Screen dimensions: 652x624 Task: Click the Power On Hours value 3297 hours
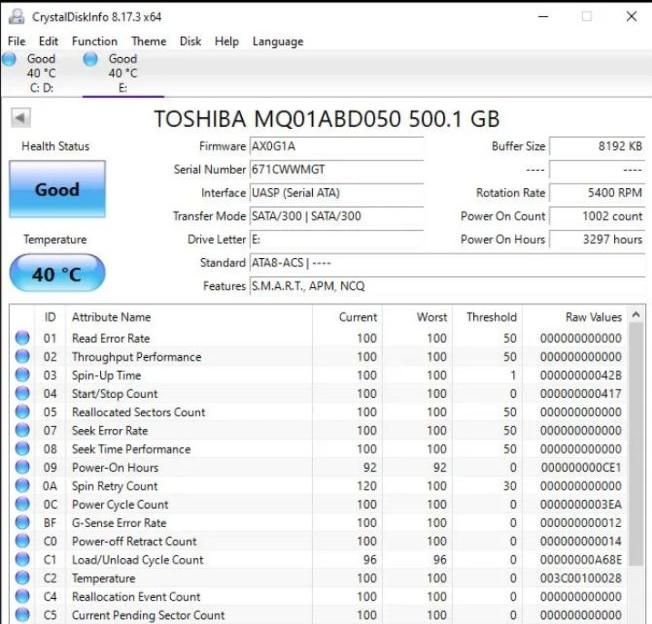click(x=597, y=239)
